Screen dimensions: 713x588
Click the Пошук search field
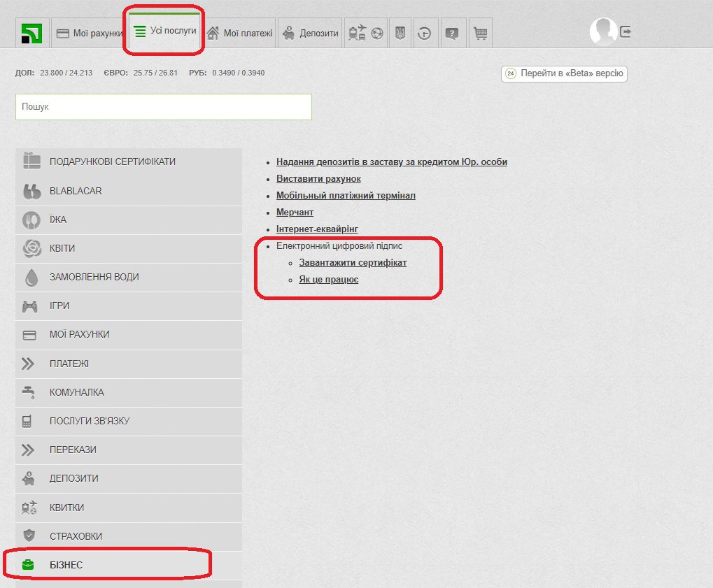point(164,107)
